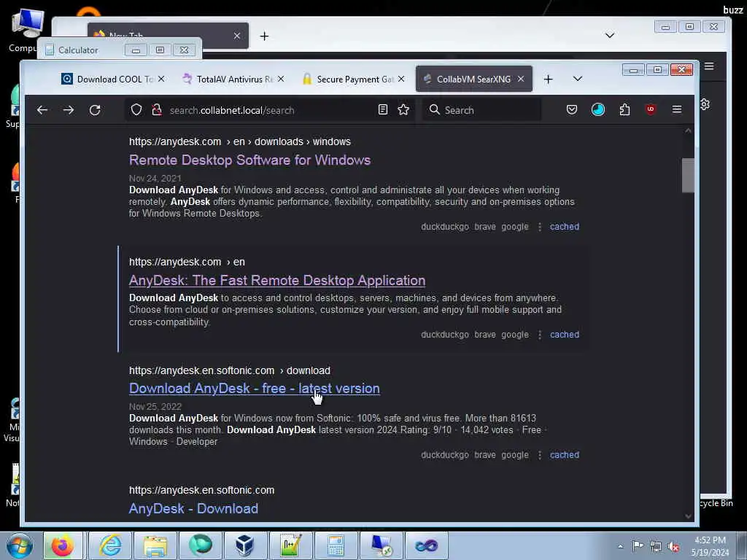Click the scrollbar up arrow

coord(688,131)
